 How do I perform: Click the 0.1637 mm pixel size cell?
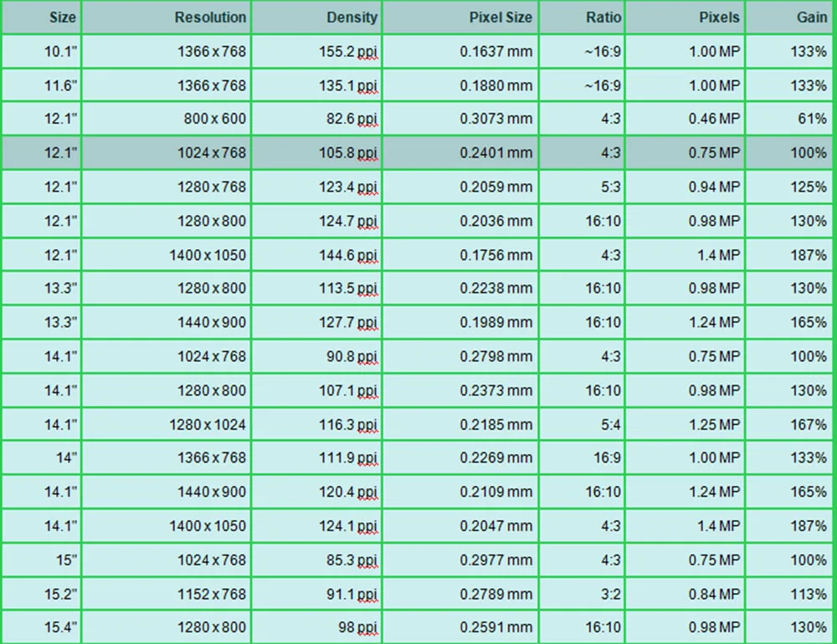coord(460,52)
